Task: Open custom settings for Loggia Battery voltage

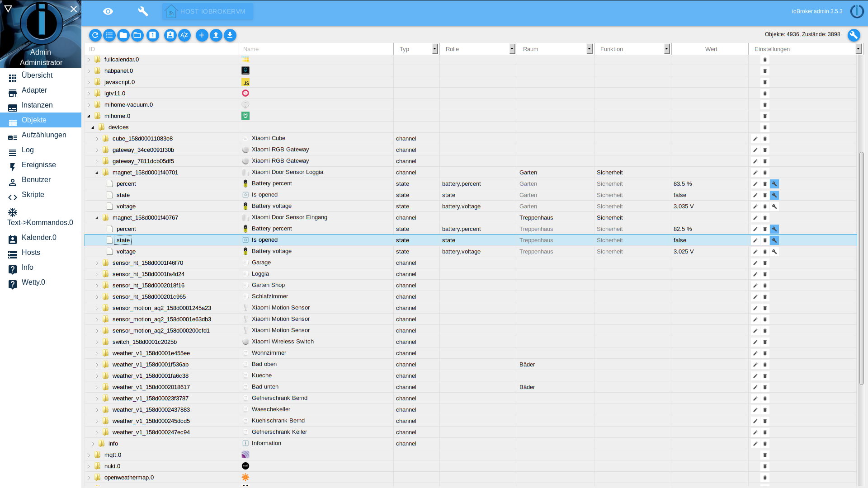Action: [774, 206]
